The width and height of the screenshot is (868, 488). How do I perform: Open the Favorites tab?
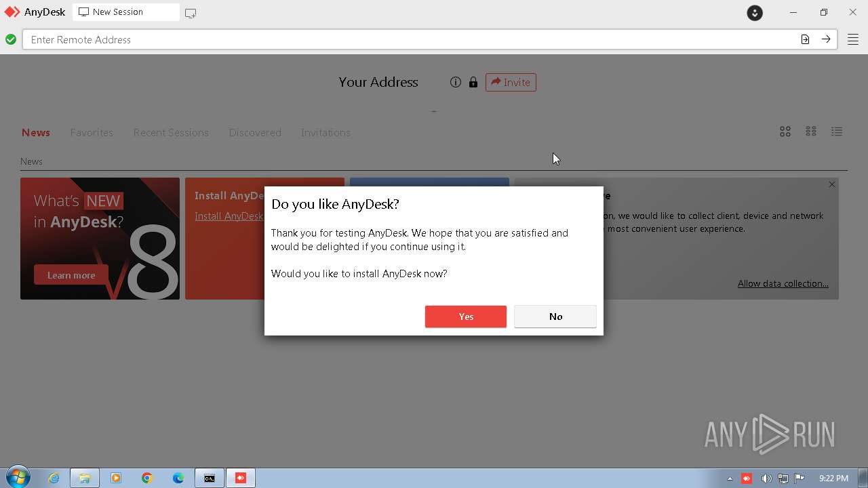pos(92,132)
